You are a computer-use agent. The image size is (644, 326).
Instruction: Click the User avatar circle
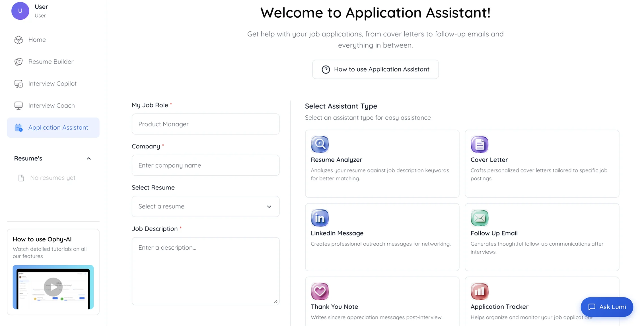click(20, 11)
